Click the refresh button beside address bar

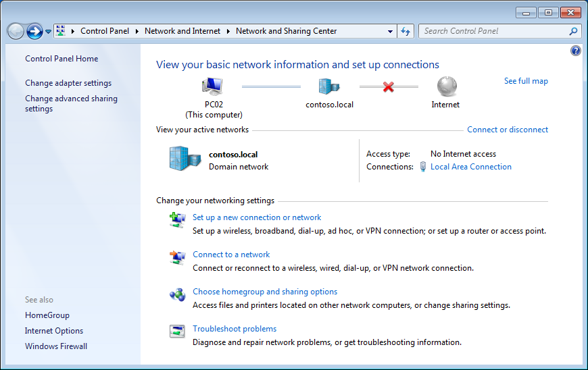coord(406,31)
